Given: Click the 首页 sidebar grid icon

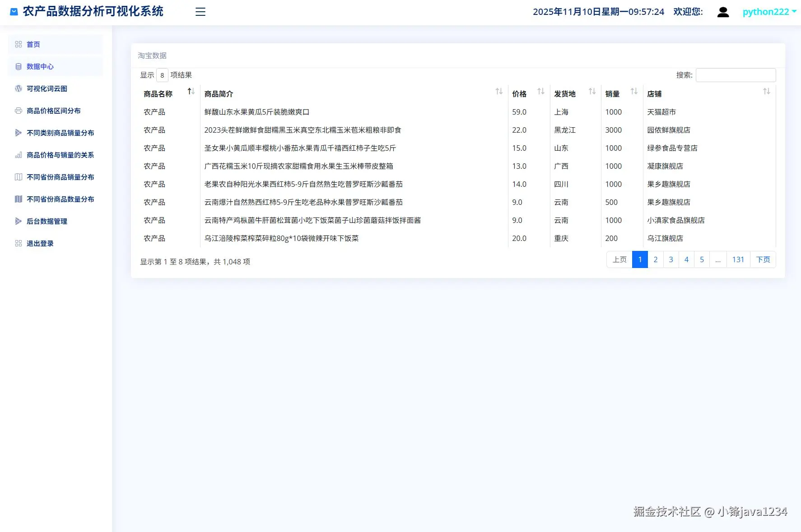Looking at the screenshot, I should coord(19,44).
